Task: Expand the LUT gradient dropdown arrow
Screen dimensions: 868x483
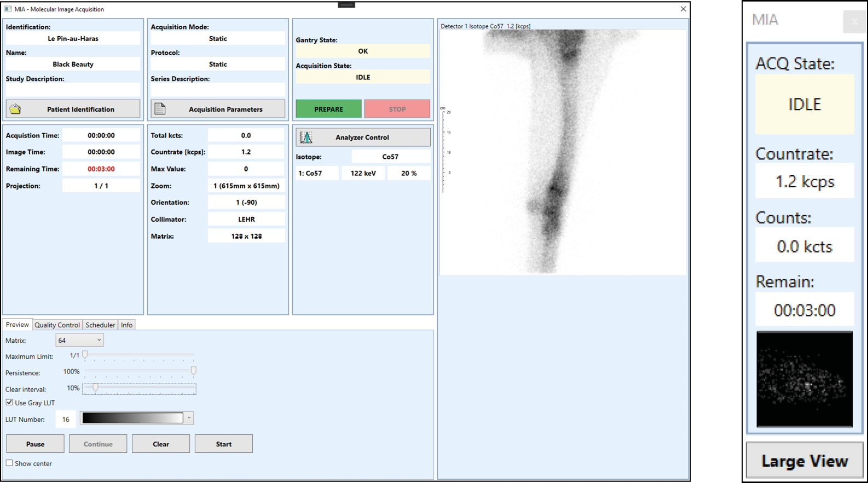Action: (x=189, y=418)
